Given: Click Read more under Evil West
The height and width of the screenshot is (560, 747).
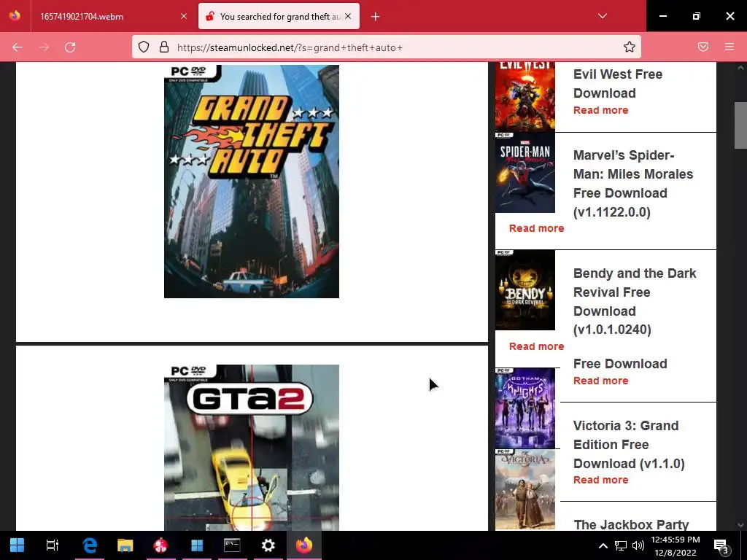Looking at the screenshot, I should (x=601, y=110).
